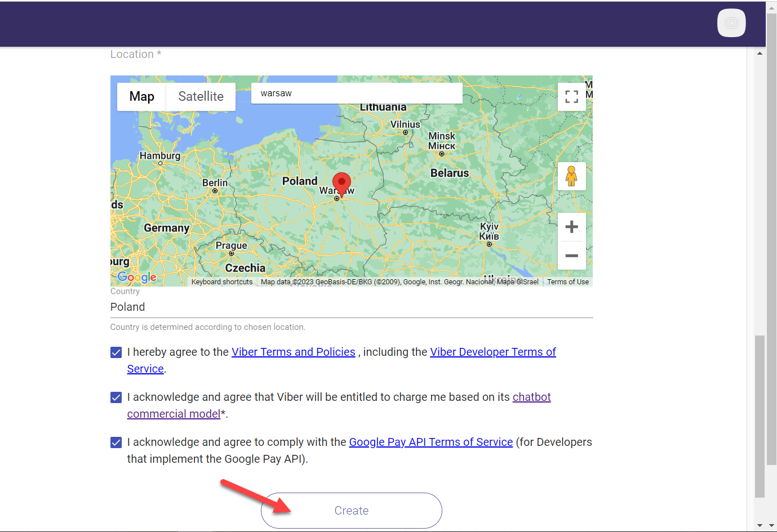Open Viber Terms and Policies link
Screen dimensions: 777x532
coord(294,352)
